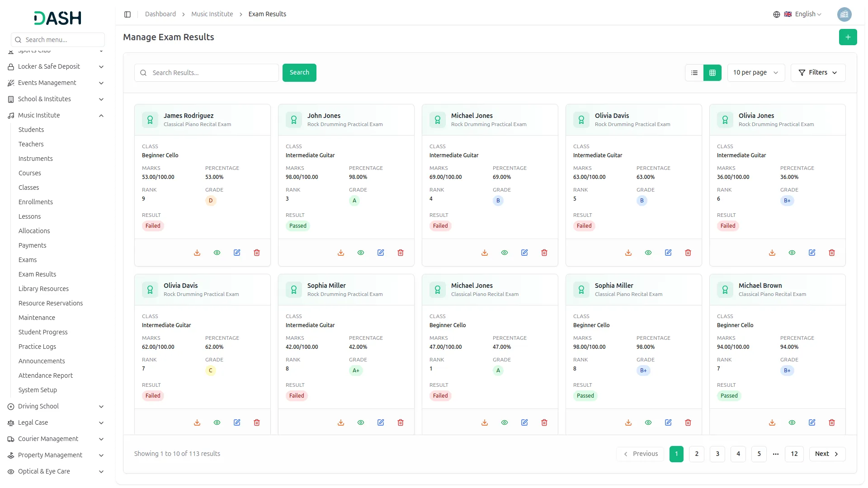This screenshot has width=868, height=488.
Task: Open Student Progress in the sidebar
Action: (x=43, y=332)
